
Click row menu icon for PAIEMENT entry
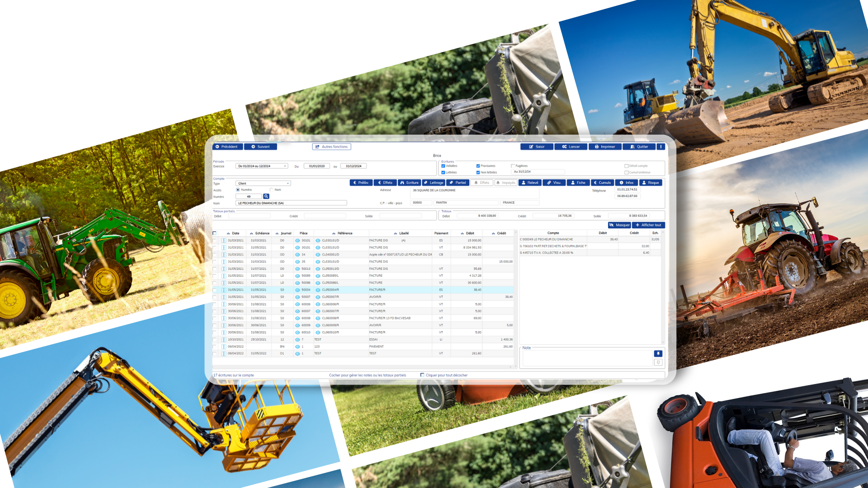[x=224, y=347]
